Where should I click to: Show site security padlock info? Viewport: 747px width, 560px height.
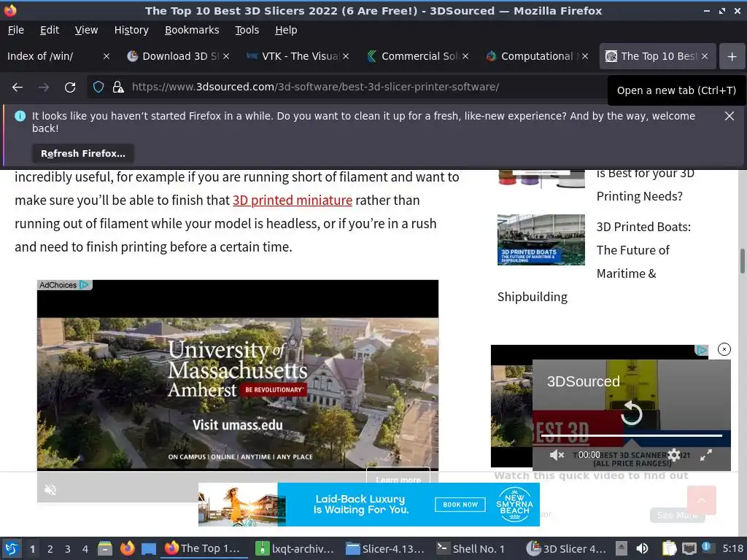(117, 87)
